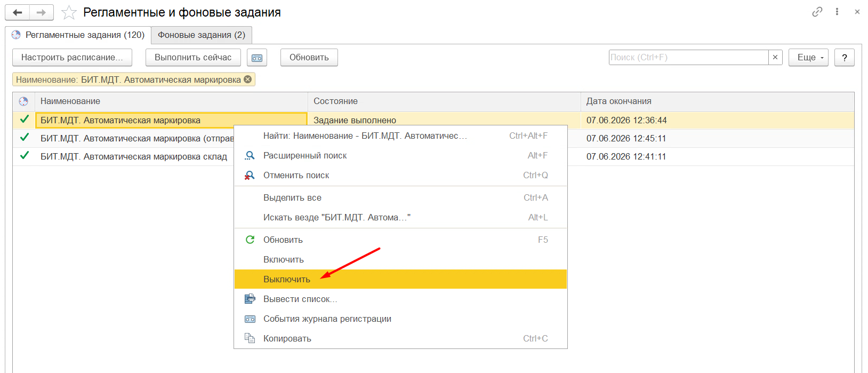The height and width of the screenshot is (373, 868).
Task: Click the Копировать icon in the menu
Action: click(x=250, y=338)
